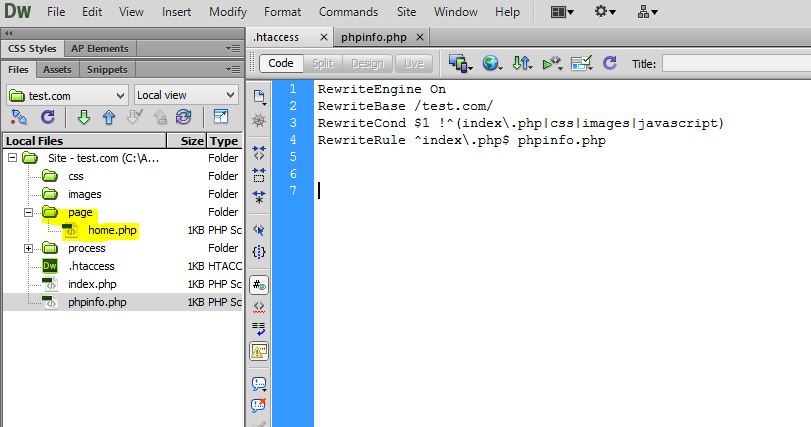Click the Synchronize with remote server icon
The height and width of the screenshot is (427, 811).
(x=184, y=117)
